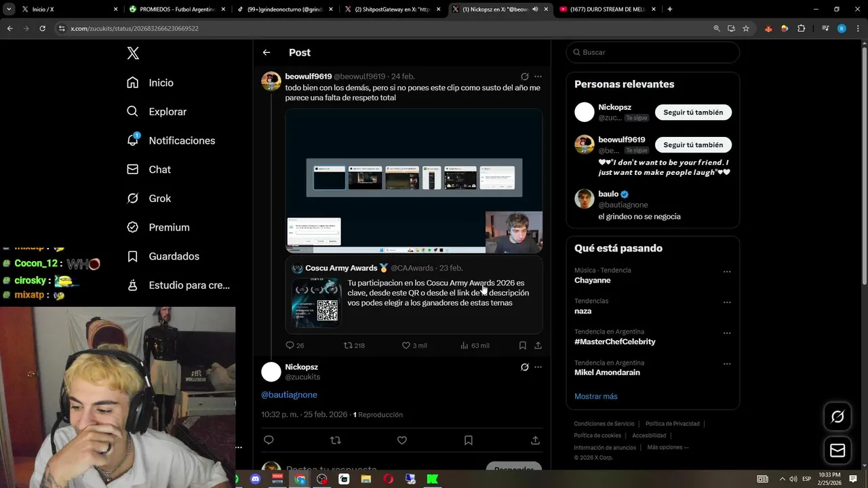868x488 pixels.
Task: Open Opera from the taskbar
Action: coord(389,479)
